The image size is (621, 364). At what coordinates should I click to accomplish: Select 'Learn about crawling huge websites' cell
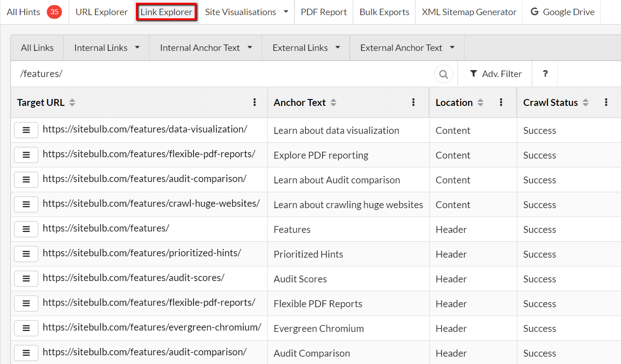click(x=348, y=205)
